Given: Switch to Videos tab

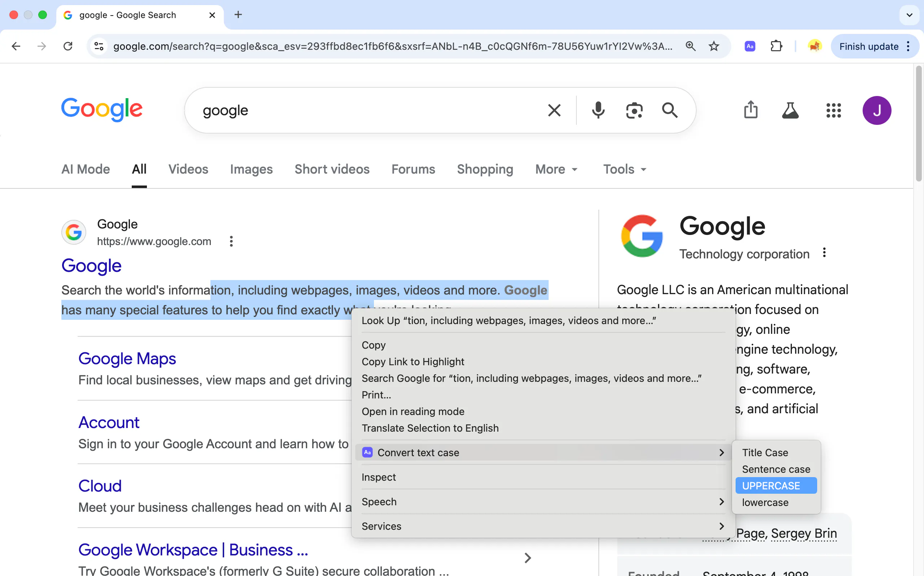Looking at the screenshot, I should pos(188,169).
